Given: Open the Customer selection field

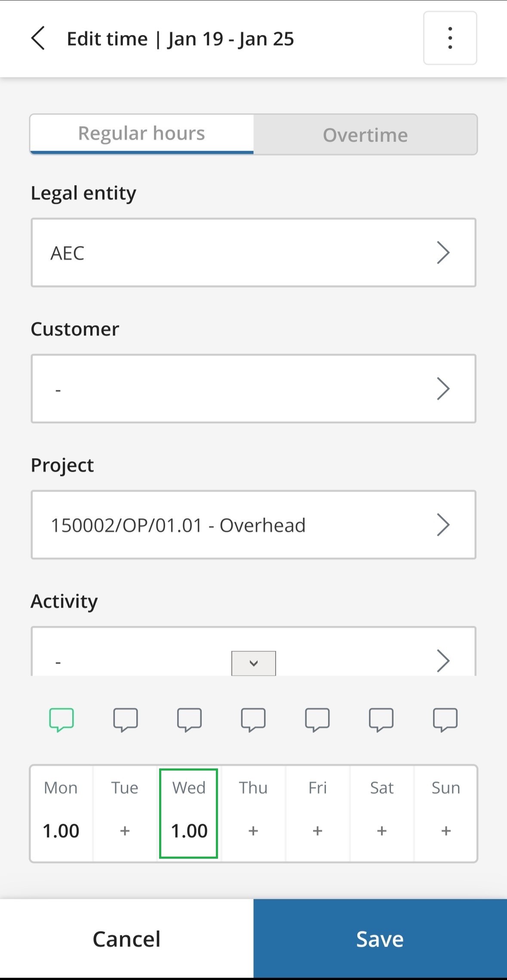Looking at the screenshot, I should (x=253, y=389).
